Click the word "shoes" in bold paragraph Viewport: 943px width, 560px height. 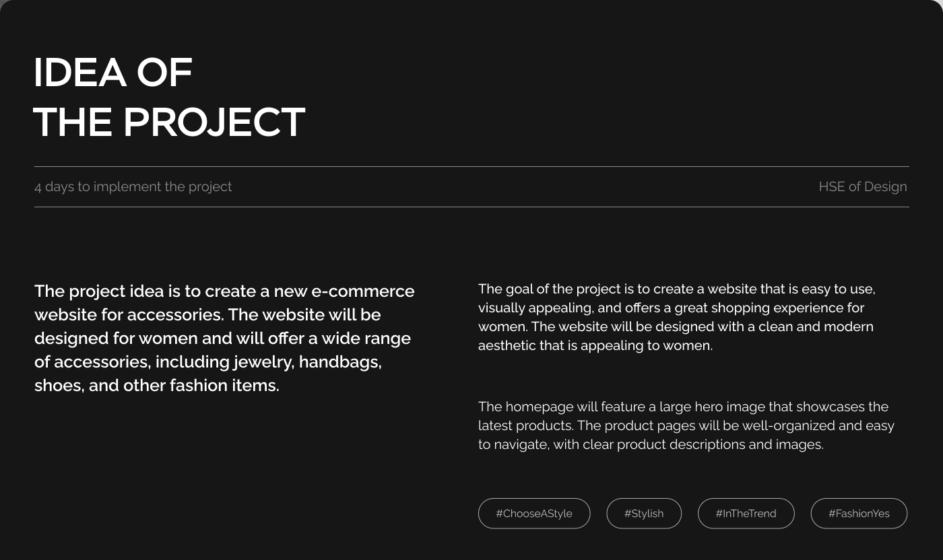[57, 386]
